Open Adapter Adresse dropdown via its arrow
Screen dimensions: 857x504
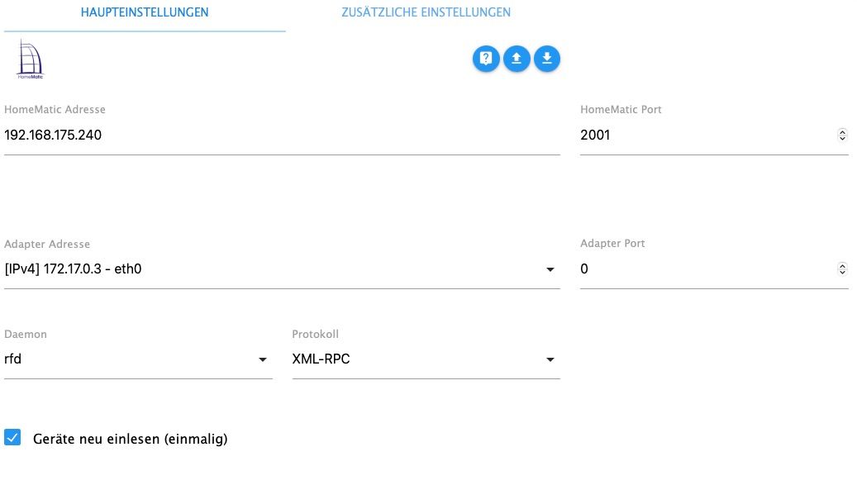point(550,269)
